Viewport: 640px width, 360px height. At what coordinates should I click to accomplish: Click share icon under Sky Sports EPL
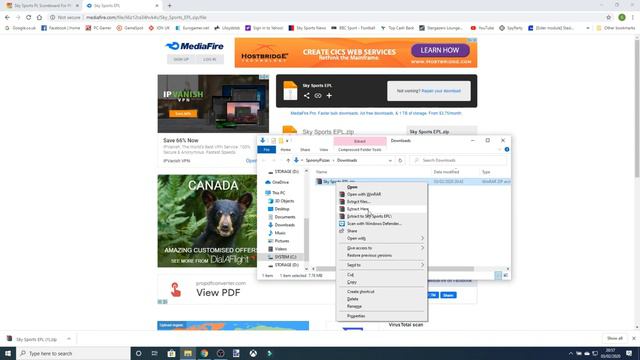[x=307, y=96]
